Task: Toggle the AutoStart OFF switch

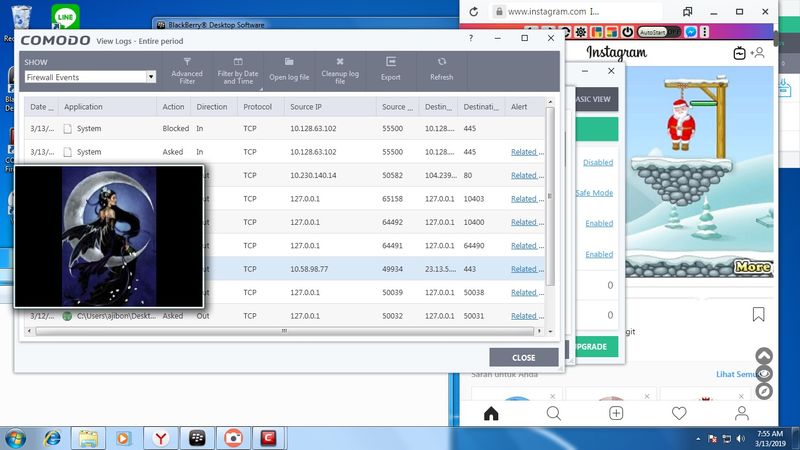Action: [x=659, y=32]
